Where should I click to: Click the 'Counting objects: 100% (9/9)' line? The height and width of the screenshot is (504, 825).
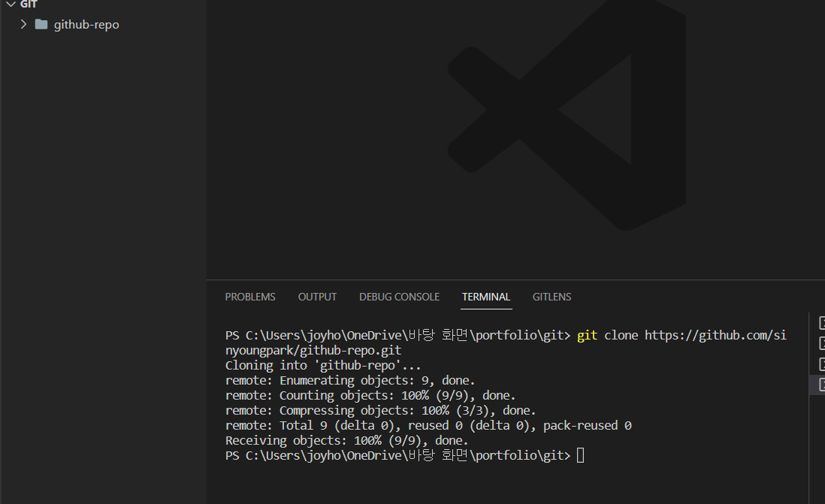tap(370, 395)
